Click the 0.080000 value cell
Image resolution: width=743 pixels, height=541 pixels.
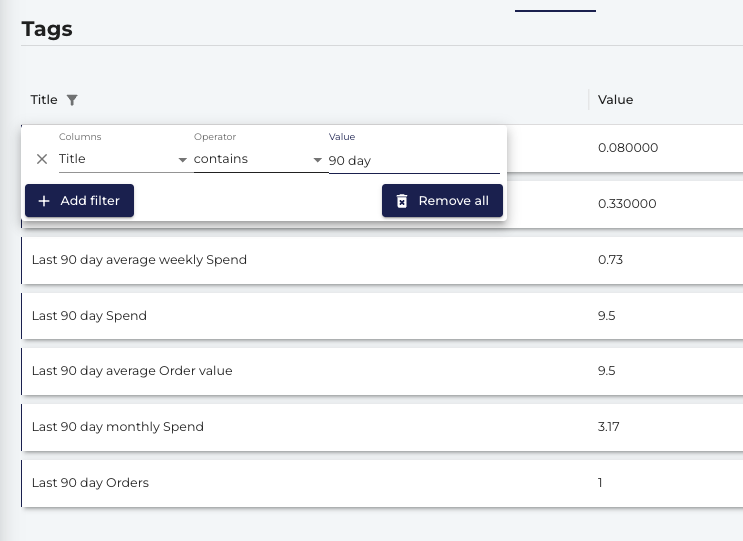pyautogui.click(x=628, y=148)
